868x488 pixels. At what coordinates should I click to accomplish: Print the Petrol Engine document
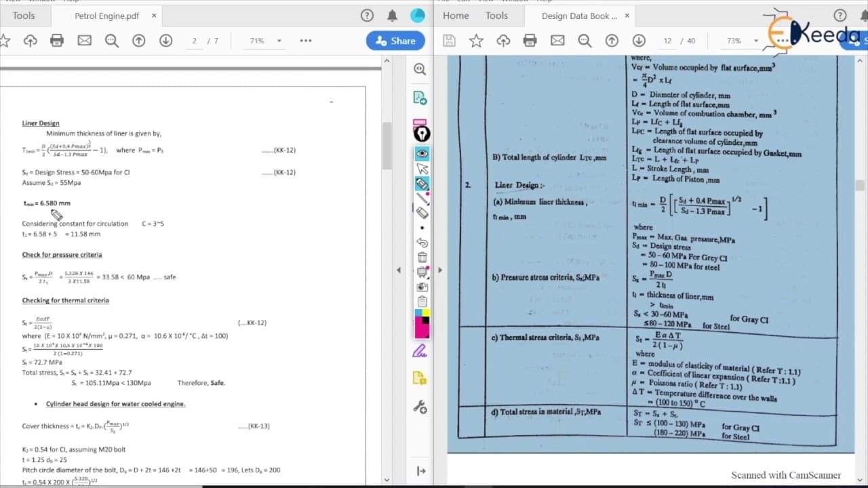click(x=57, y=41)
